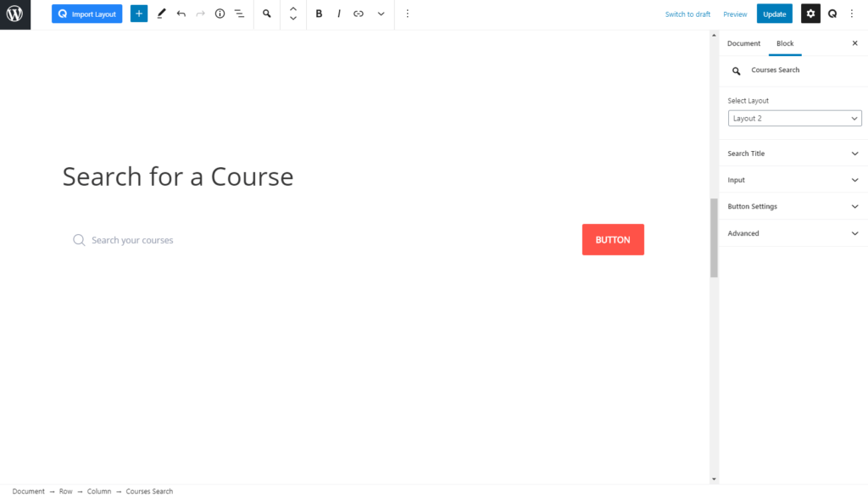Switch to the Document tab
This screenshot has height=497, width=868.
click(x=743, y=43)
